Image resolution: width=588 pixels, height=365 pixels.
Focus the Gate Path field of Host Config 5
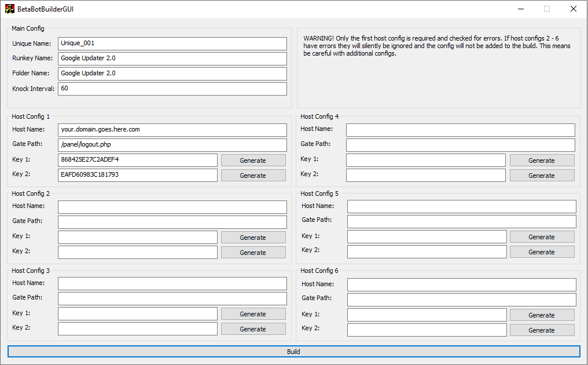tap(461, 221)
